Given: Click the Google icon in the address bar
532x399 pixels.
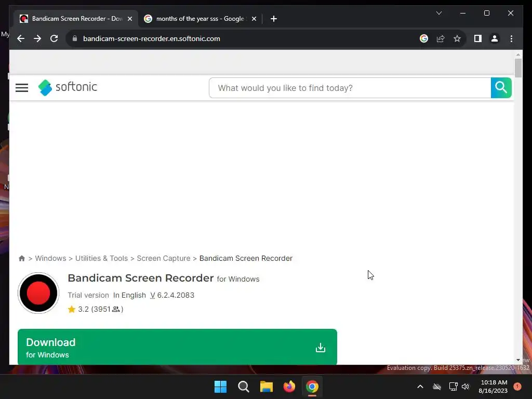Looking at the screenshot, I should pos(424,38).
